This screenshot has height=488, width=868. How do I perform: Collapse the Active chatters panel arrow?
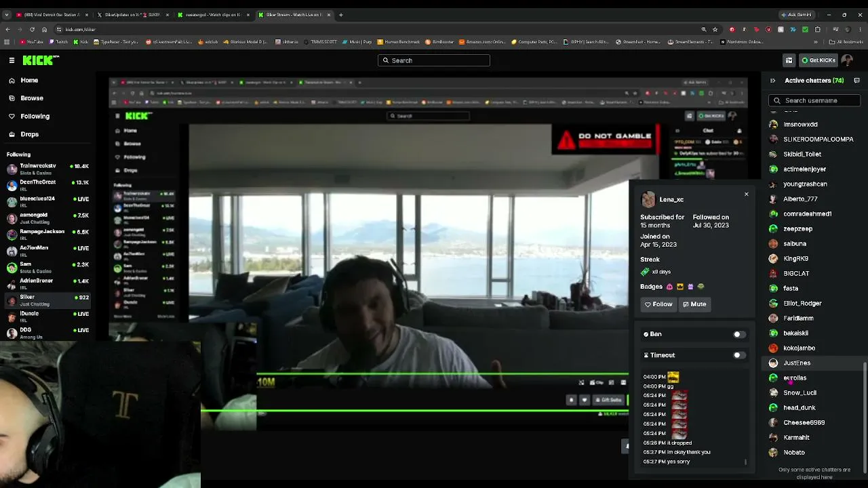(x=772, y=81)
